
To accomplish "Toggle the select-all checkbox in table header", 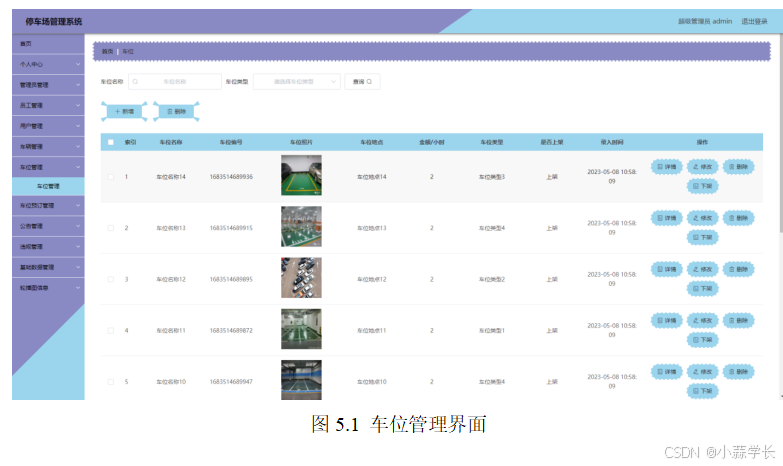I will point(111,142).
